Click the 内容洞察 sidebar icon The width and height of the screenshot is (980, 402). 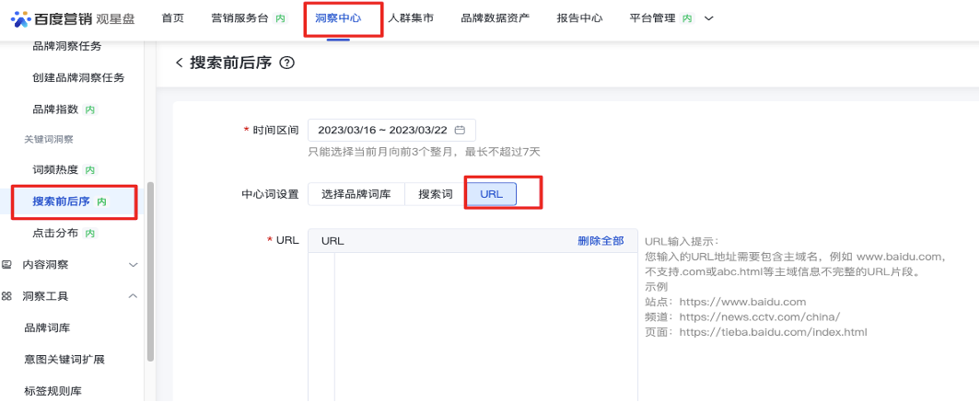tap(7, 265)
